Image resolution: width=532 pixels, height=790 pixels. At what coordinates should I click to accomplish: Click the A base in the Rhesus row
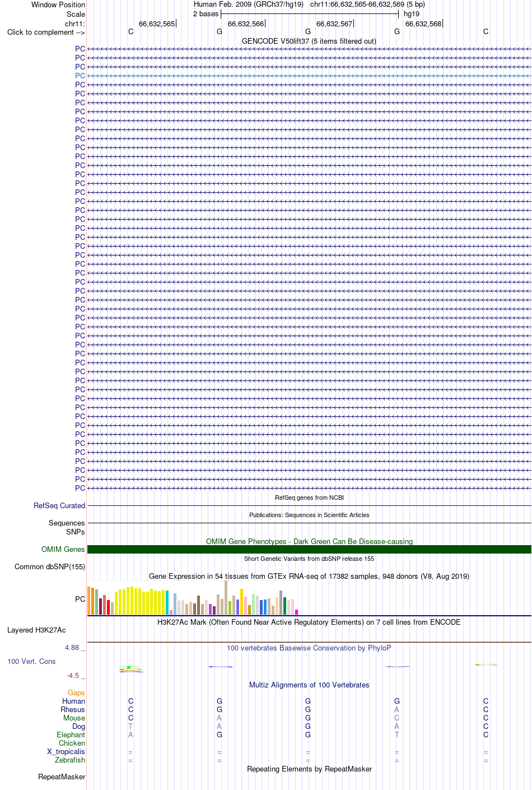397,709
